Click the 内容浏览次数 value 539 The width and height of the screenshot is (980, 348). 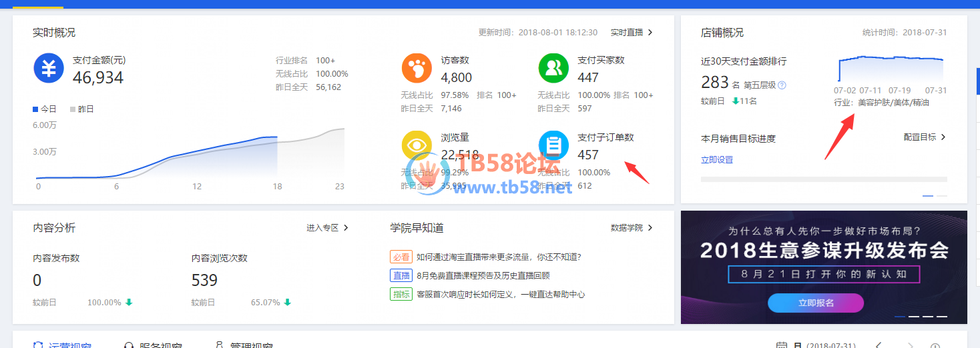pyautogui.click(x=205, y=280)
